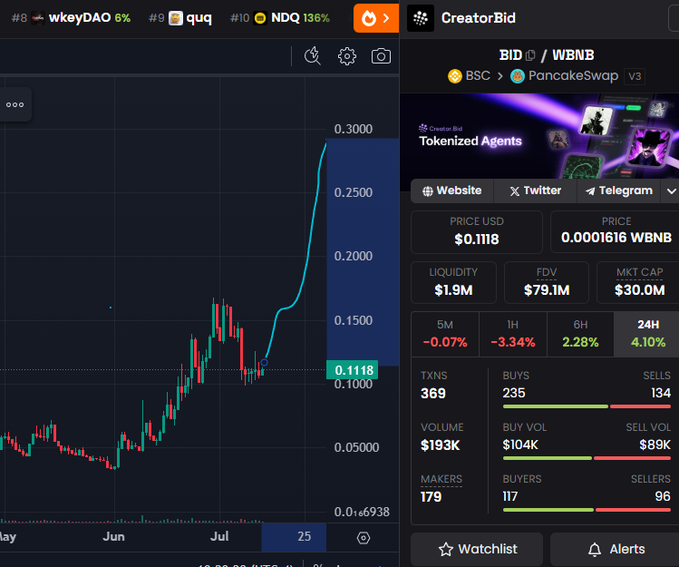Open trending #8 wkeyDAO entry
Screen dimensions: 679x567
pyautogui.click(x=71, y=18)
